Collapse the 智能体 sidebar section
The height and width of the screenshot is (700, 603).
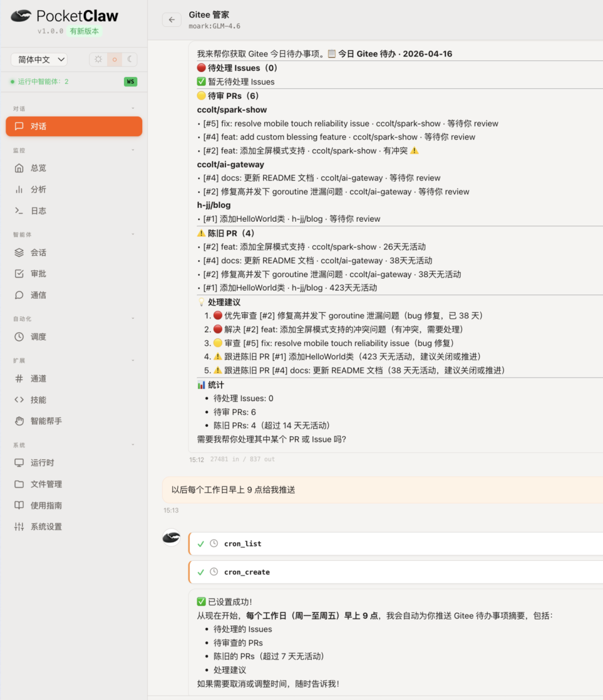pyautogui.click(x=133, y=235)
